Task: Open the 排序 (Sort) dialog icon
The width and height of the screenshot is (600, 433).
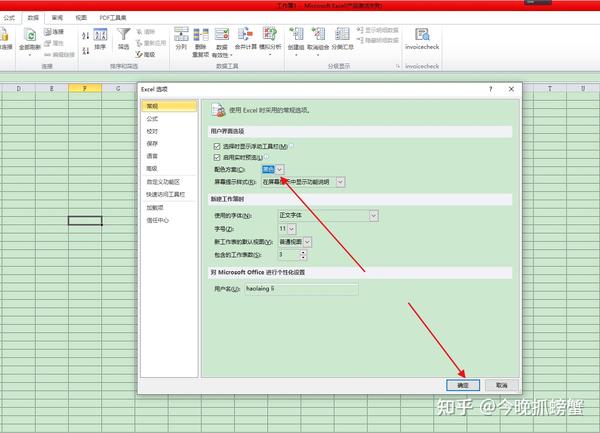Action: point(100,35)
